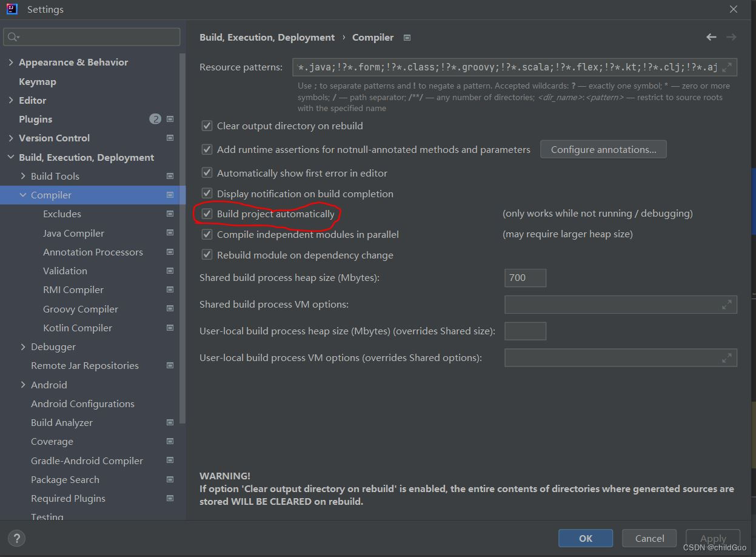The image size is (756, 557).
Task: Click the project-level icon beside RMI Compiler
Action: coord(170,289)
